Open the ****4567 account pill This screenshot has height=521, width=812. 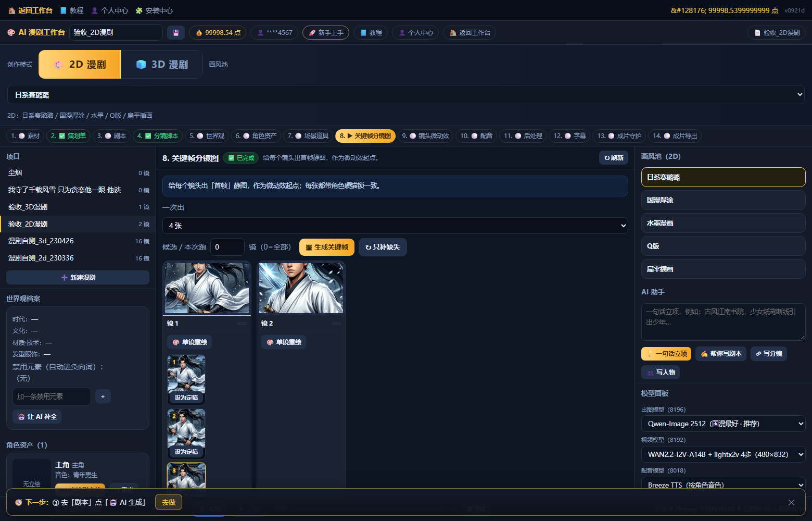pyautogui.click(x=274, y=32)
